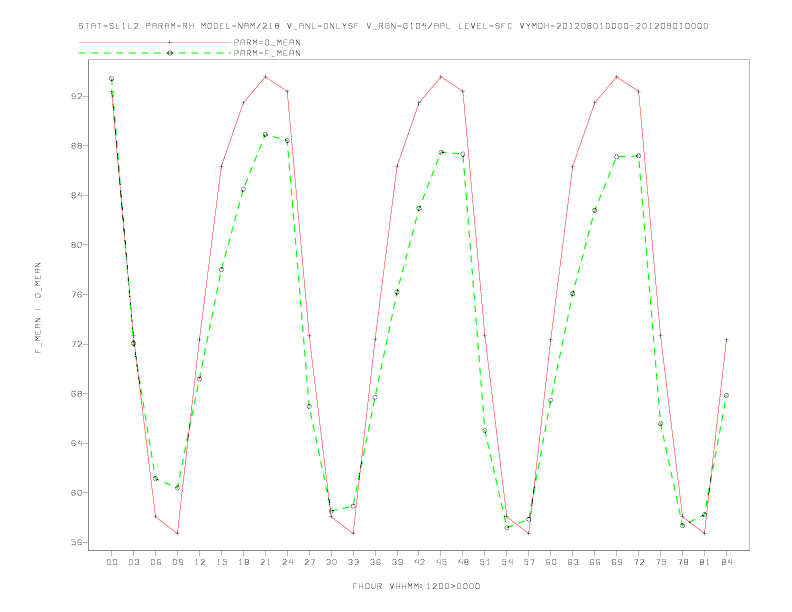
Task: Click y-axis tick label 88
Action: 77,145
